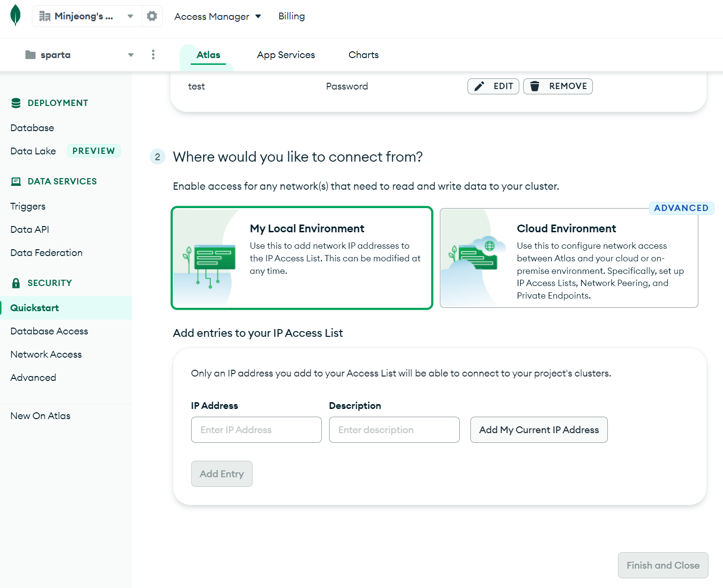
Task: Click the ADVANCED badge on Cloud Environment
Action: click(681, 208)
